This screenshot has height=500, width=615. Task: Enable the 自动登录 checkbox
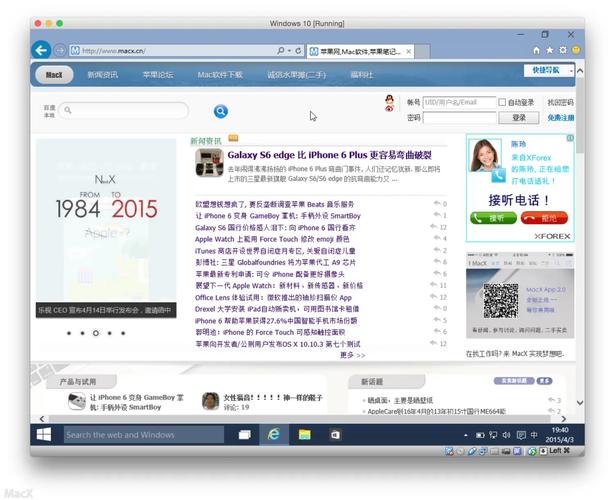point(502,102)
